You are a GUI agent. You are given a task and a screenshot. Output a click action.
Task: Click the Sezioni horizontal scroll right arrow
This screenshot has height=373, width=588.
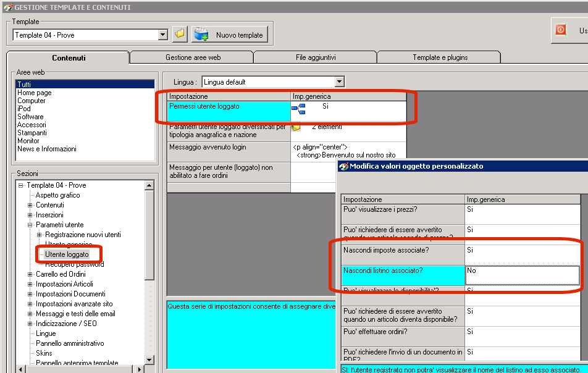click(139, 369)
